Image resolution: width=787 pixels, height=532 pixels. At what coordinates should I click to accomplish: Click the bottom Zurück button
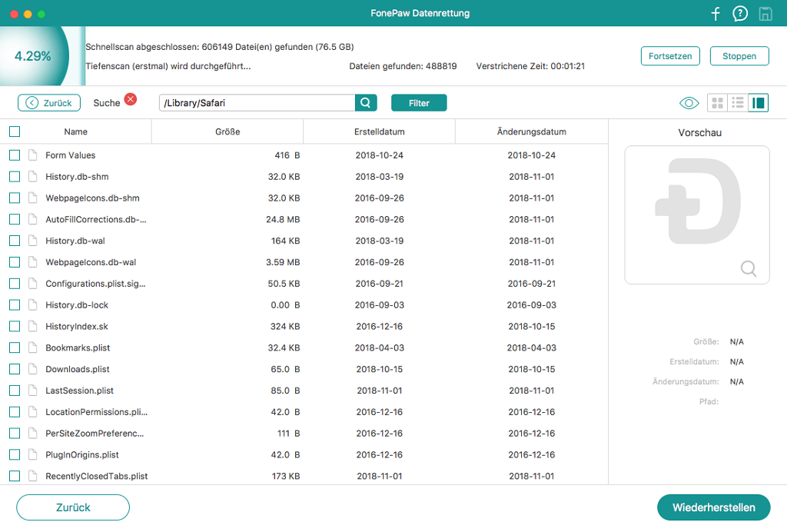point(73,507)
